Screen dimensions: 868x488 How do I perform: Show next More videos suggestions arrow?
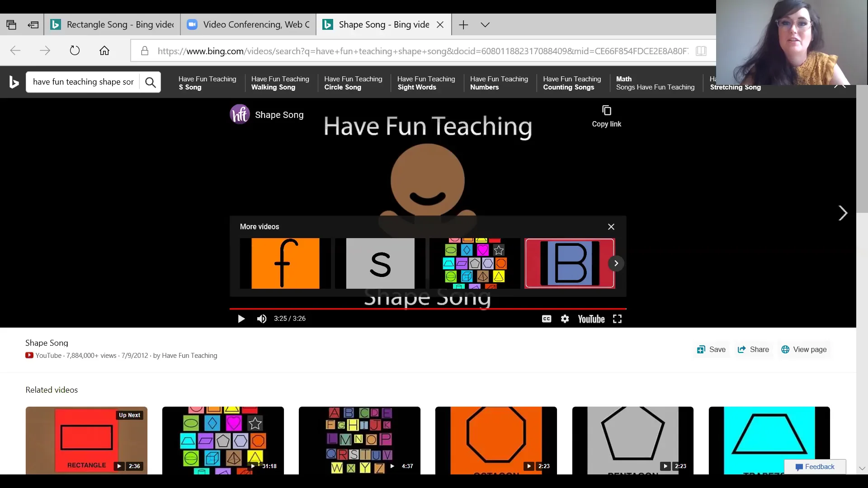pyautogui.click(x=616, y=263)
